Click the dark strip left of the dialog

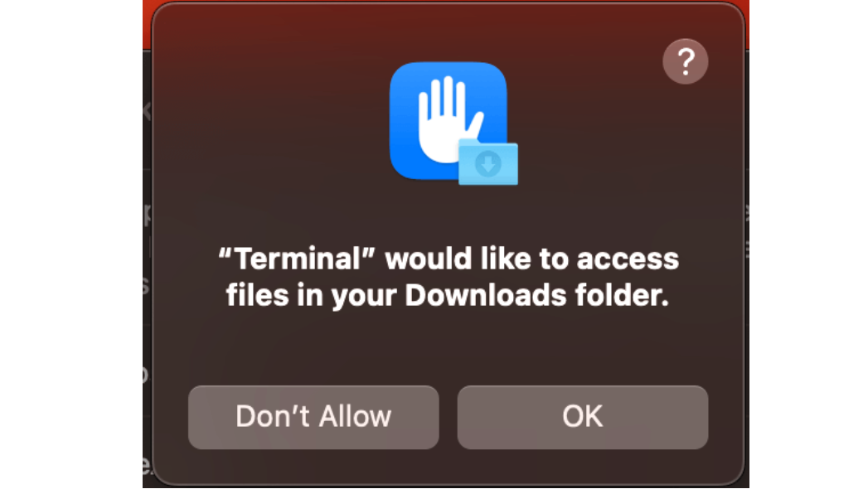point(147,249)
